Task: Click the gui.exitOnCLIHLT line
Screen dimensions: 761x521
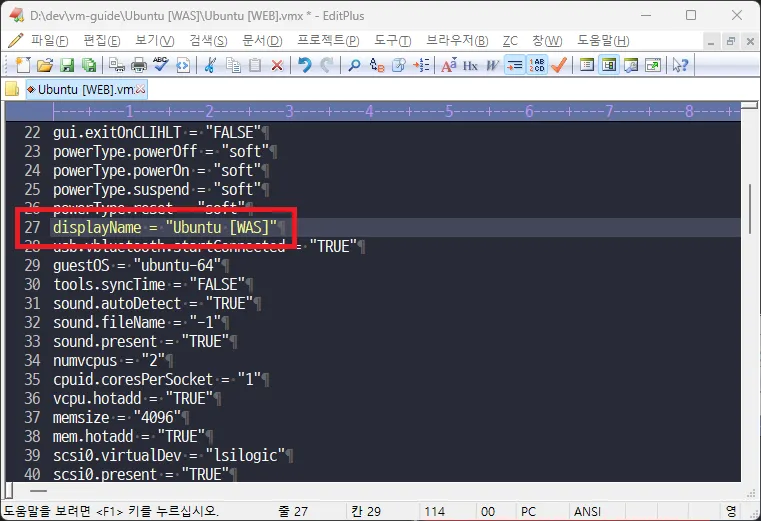Action: tap(157, 132)
